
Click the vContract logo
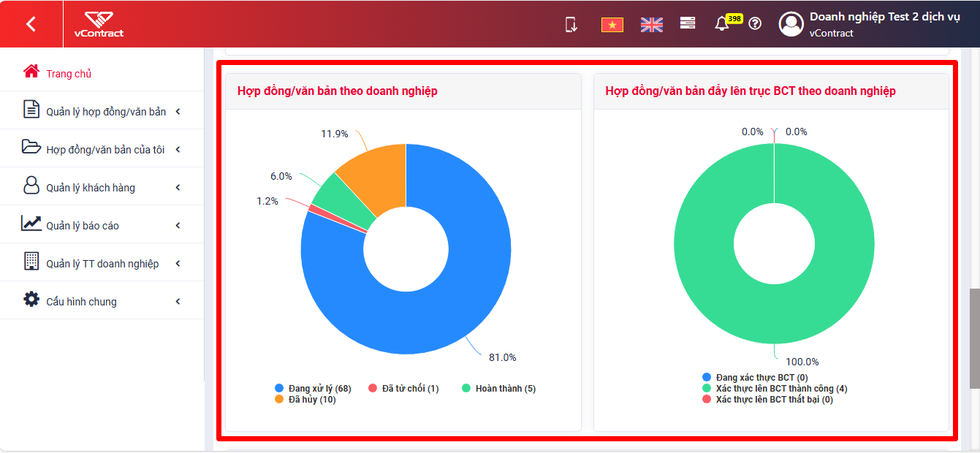point(99,24)
